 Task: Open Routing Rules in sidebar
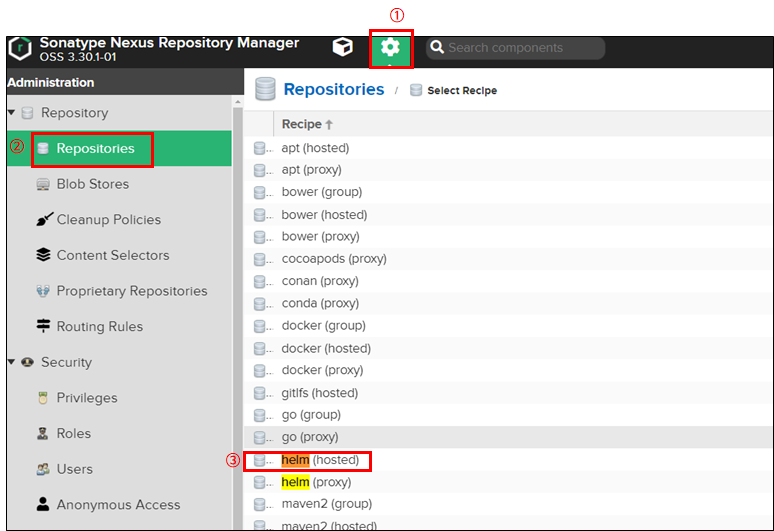pyautogui.click(x=100, y=327)
